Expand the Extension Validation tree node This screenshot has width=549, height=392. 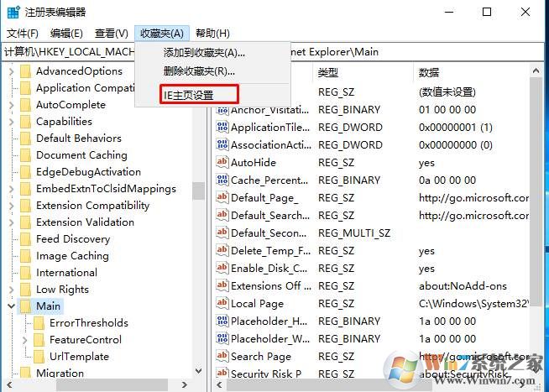(x=11, y=222)
